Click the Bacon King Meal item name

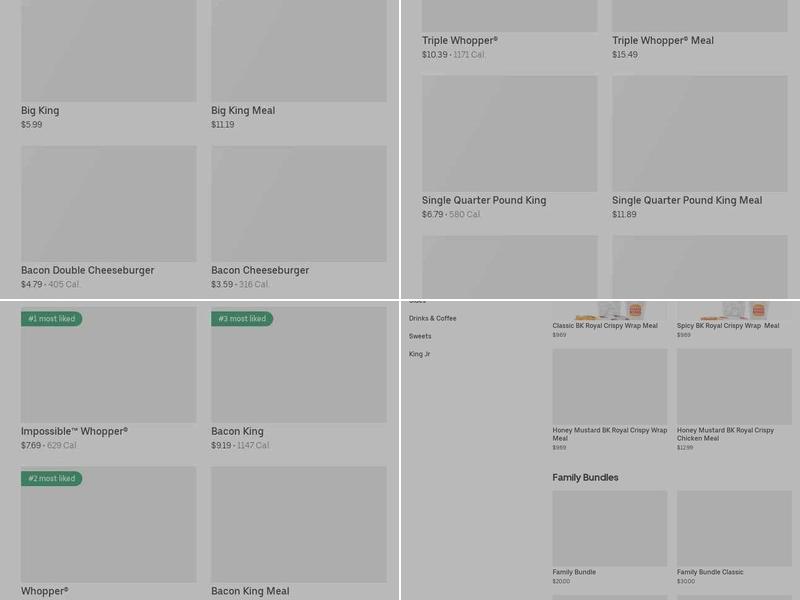(250, 591)
